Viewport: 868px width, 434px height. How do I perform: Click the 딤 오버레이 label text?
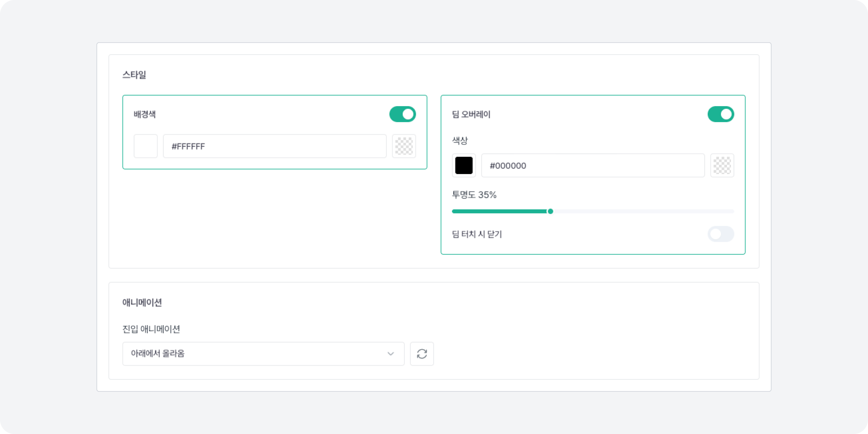click(471, 115)
